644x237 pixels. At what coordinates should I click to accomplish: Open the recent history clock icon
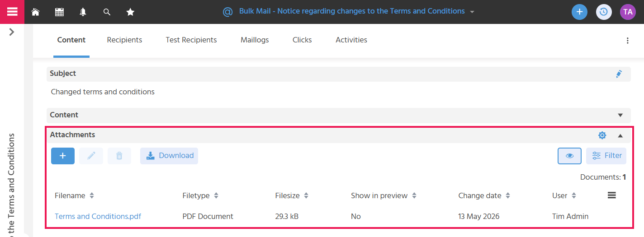pyautogui.click(x=604, y=12)
